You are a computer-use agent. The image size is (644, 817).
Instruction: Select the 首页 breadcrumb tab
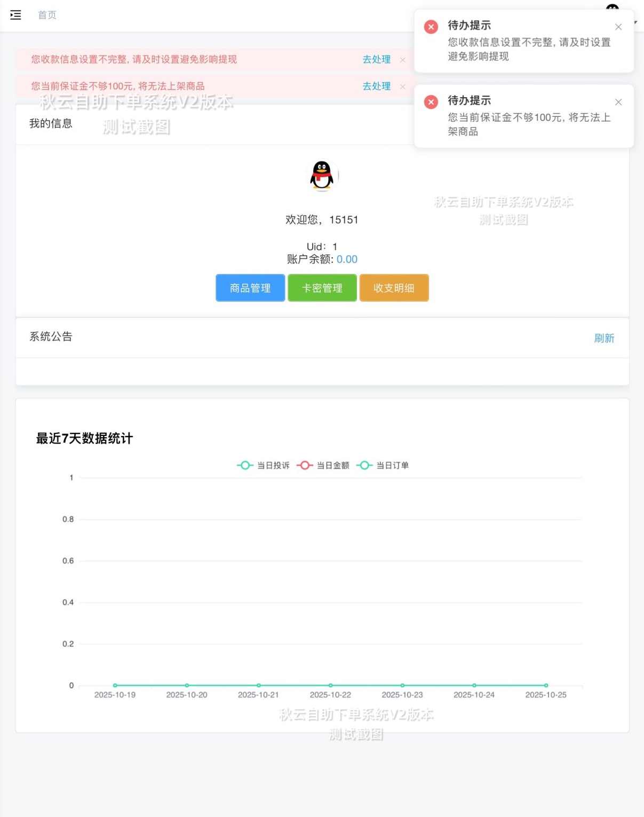(46, 15)
